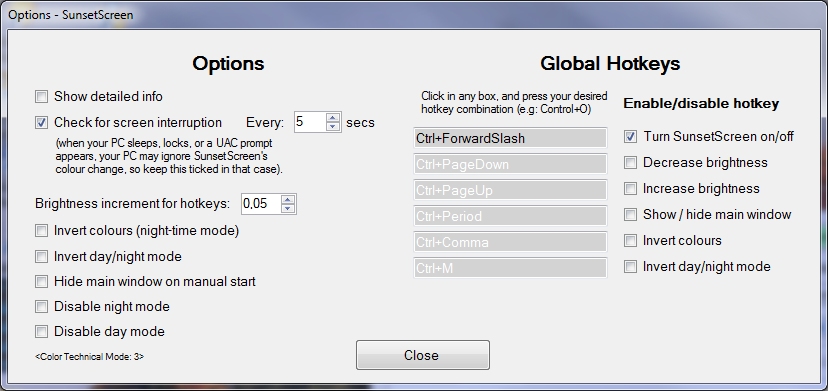The image size is (828, 391).
Task: Tick Disable night mode checkbox
Action: click(x=41, y=306)
